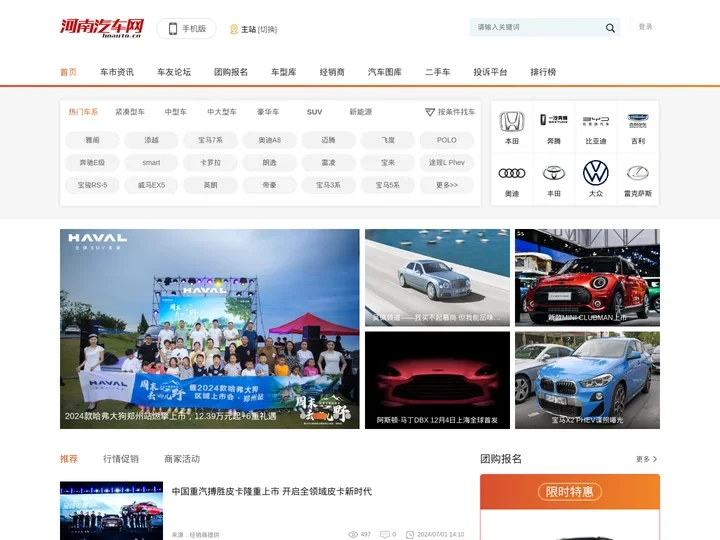Screen dimensions: 720x540
Task: Open the 宝马X2 PHEV article thumbnail
Action: [587, 380]
